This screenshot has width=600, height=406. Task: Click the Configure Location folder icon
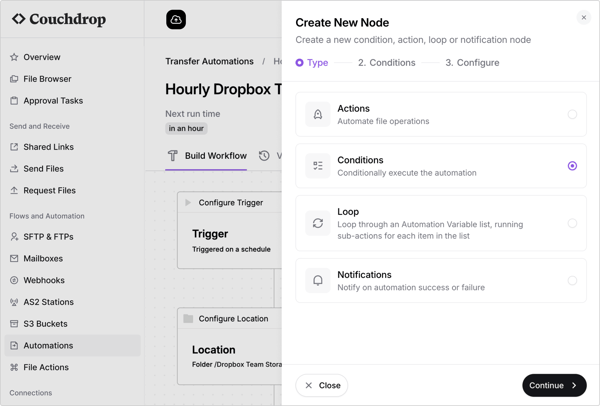pyautogui.click(x=188, y=318)
